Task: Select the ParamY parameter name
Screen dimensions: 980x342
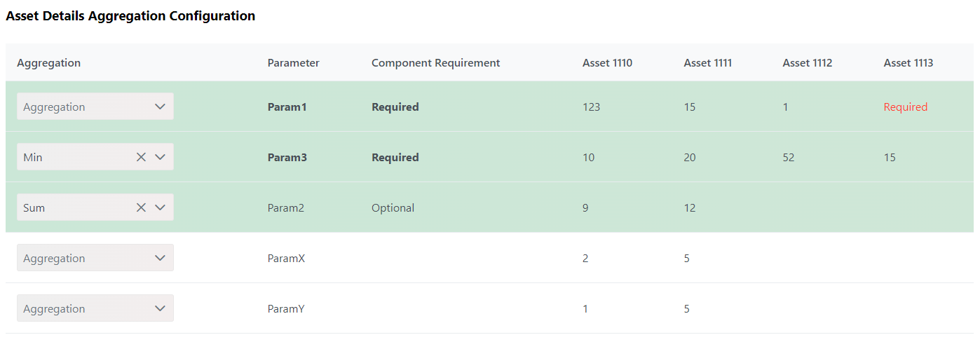Action: click(286, 309)
